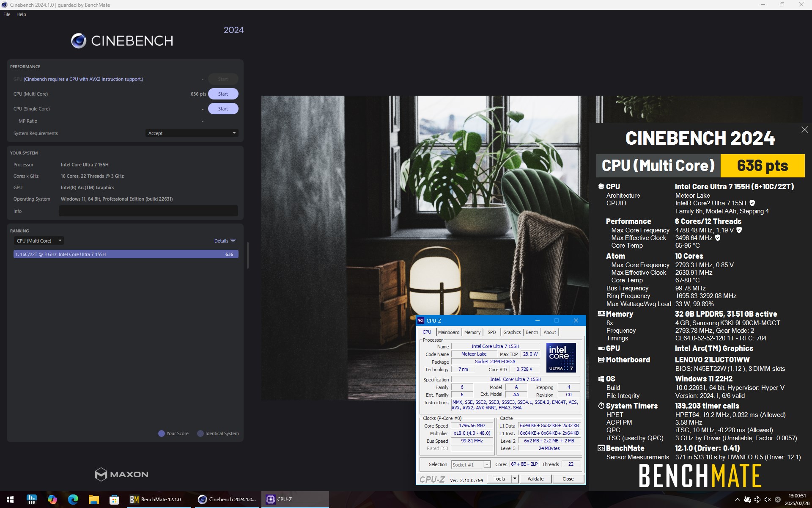
Task: Open the clock and date panel
Action: point(797,500)
